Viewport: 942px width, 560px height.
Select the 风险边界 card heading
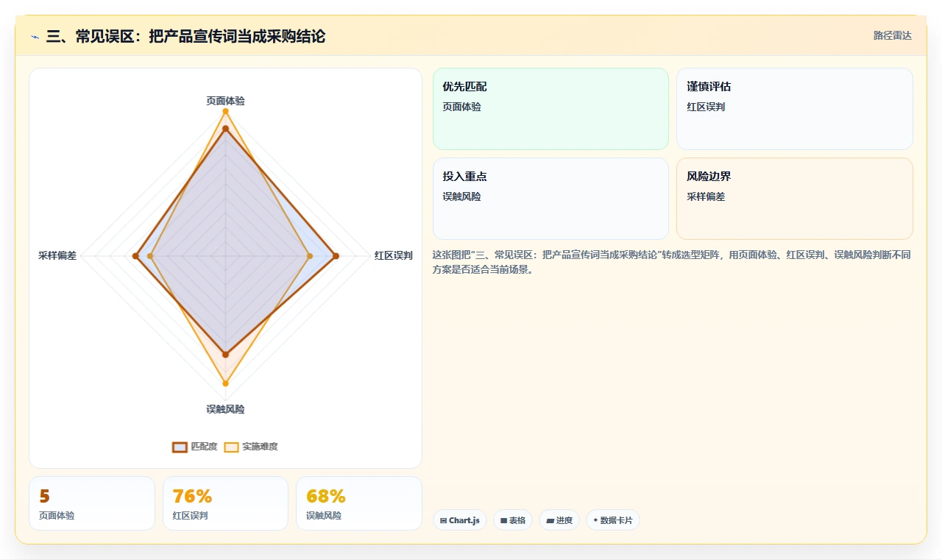[x=709, y=177]
